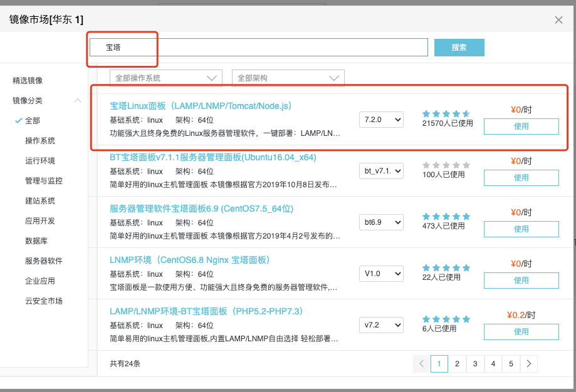Click 使用 for 宝塔Linux面板 image
Screen dimensions: 576x392
tap(521, 126)
